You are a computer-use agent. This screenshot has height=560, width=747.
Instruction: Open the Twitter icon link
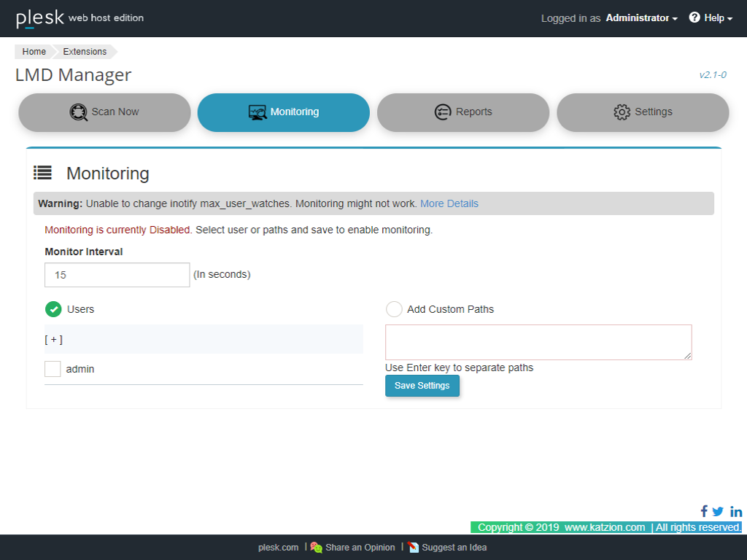718,511
